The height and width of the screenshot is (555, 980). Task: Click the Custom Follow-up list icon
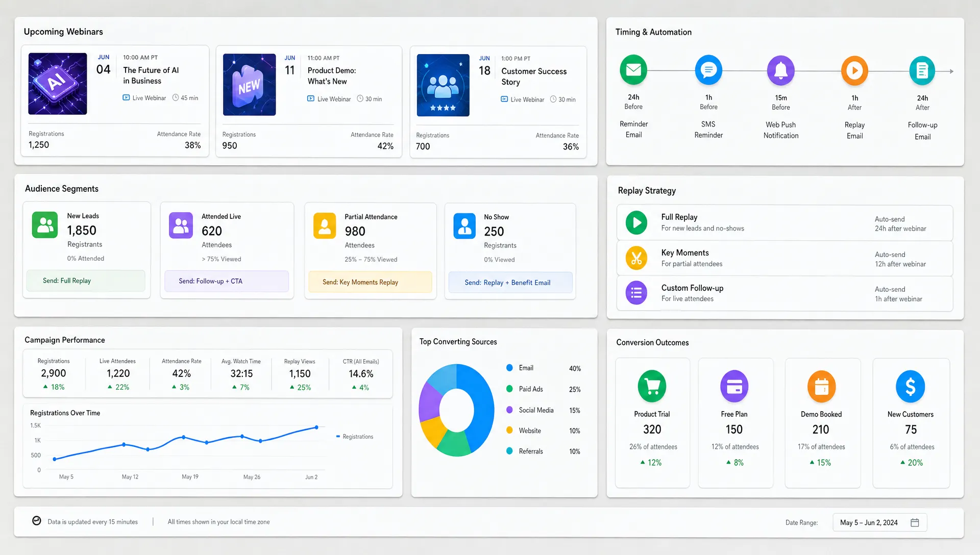[636, 293]
